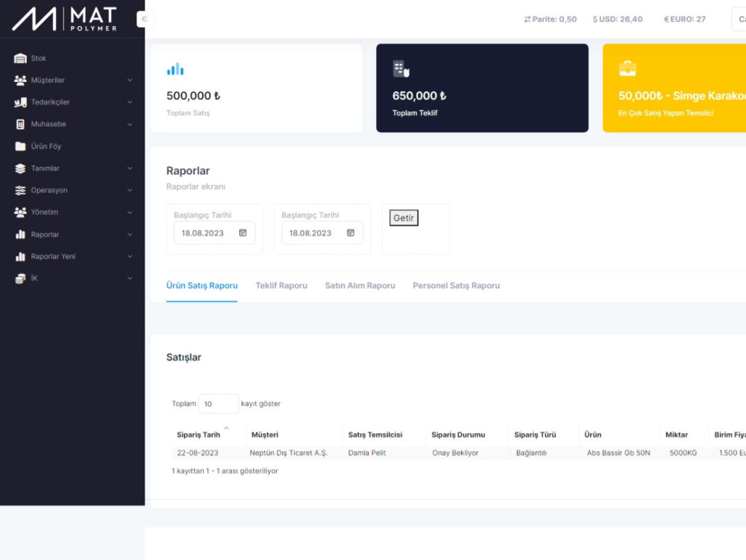The height and width of the screenshot is (560, 746).
Task: Collapse sidebar with double-chevron button
Action: pyautogui.click(x=144, y=19)
